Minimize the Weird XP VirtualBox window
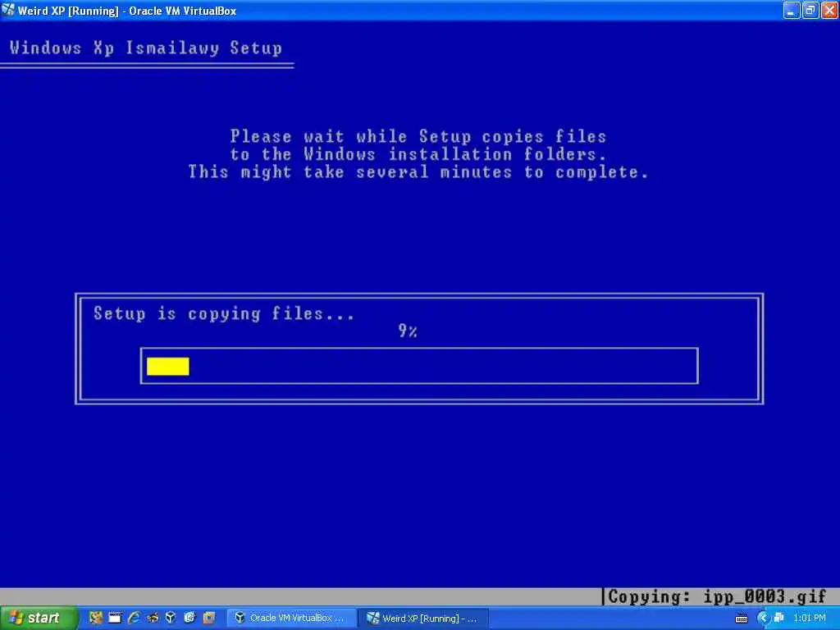The height and width of the screenshot is (630, 840). (x=792, y=10)
